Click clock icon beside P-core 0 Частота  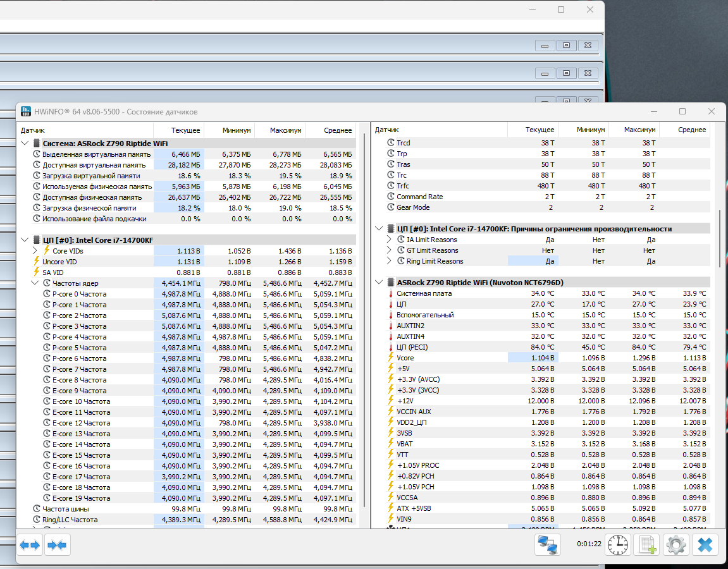click(46, 294)
